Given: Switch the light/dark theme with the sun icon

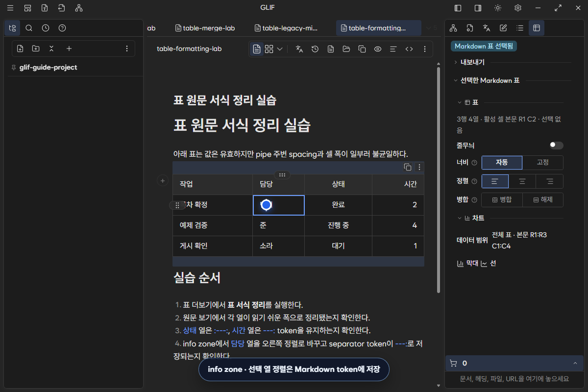Looking at the screenshot, I should [x=498, y=8].
